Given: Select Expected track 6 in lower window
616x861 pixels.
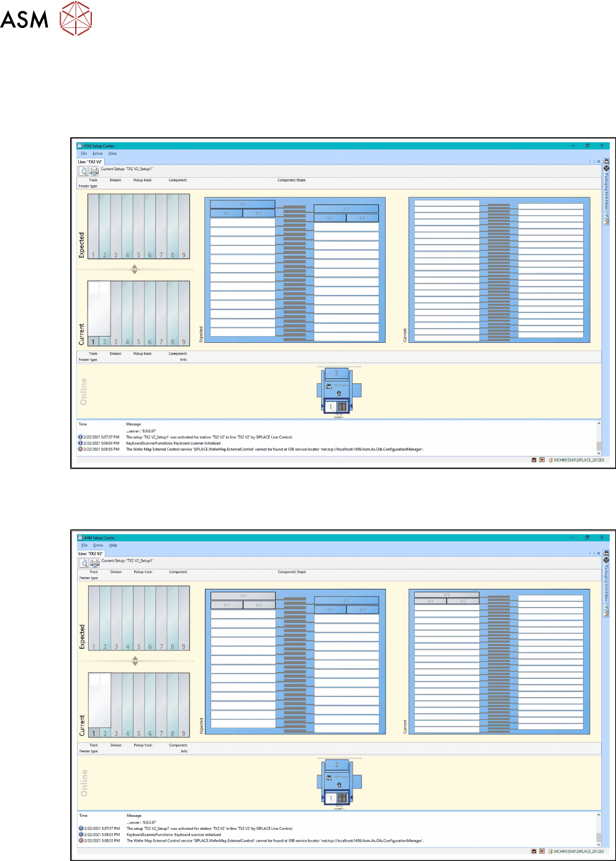Looking at the screenshot, I should coord(150,618).
